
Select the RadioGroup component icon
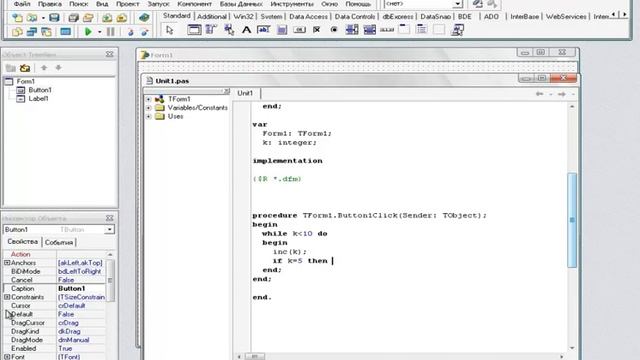pos(421,30)
